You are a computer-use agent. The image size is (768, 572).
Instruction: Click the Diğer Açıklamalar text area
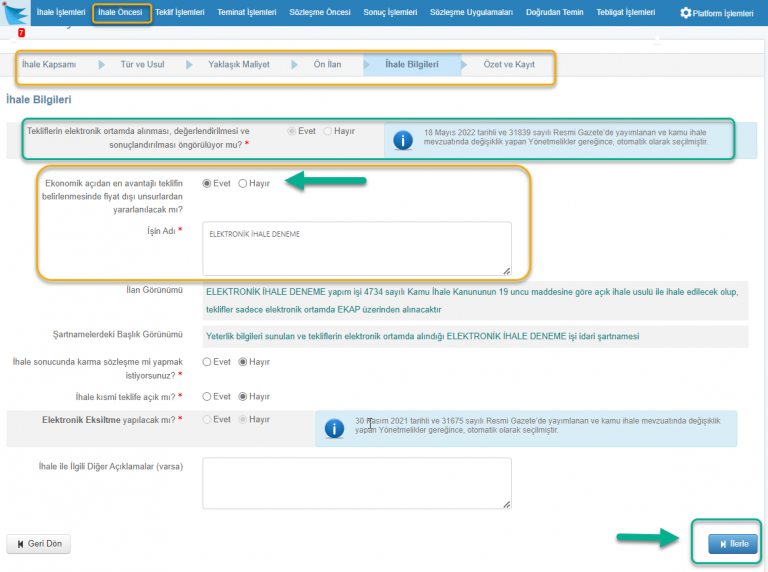point(356,483)
